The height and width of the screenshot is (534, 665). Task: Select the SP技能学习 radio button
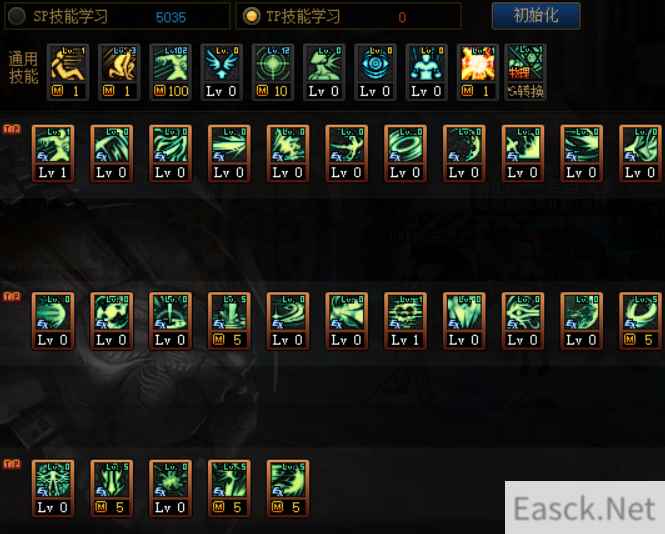17,16
